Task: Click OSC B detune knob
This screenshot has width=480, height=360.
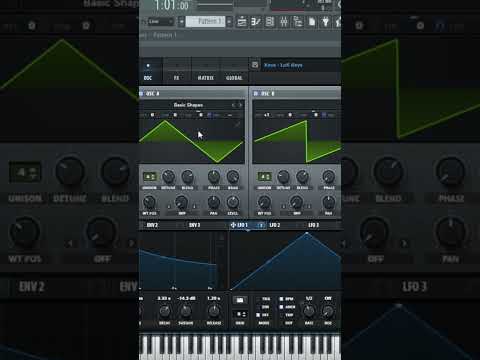Action: tap(283, 177)
